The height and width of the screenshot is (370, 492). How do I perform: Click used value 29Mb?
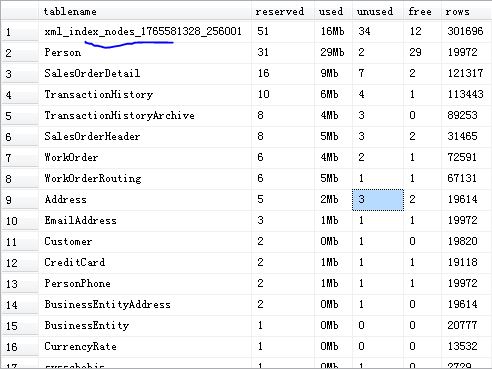click(x=333, y=53)
